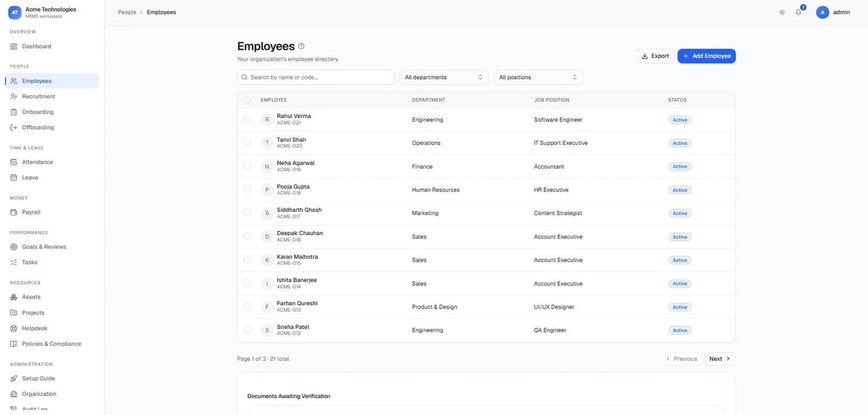868x415 pixels.
Task: Focus the search by name or code field
Action: click(x=316, y=77)
